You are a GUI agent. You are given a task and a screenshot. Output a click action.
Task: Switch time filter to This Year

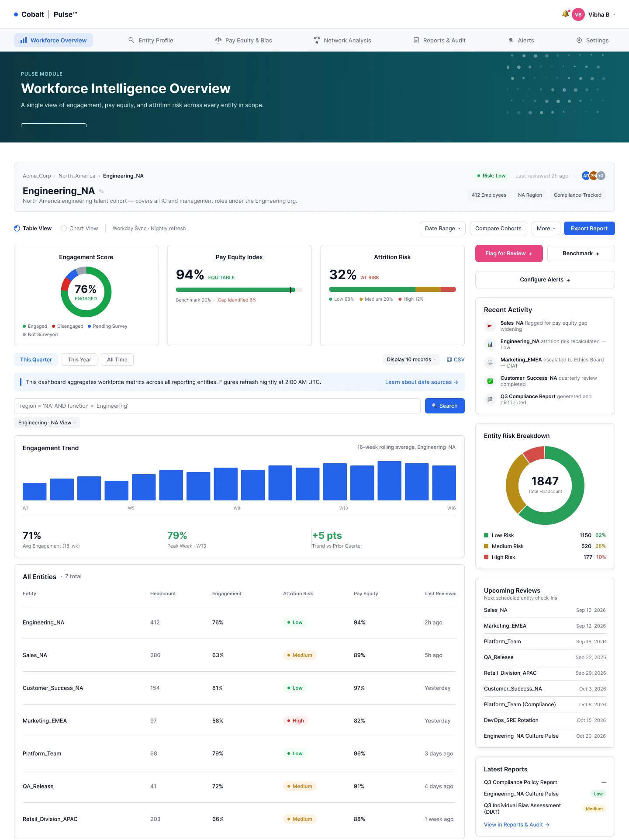[x=79, y=360]
